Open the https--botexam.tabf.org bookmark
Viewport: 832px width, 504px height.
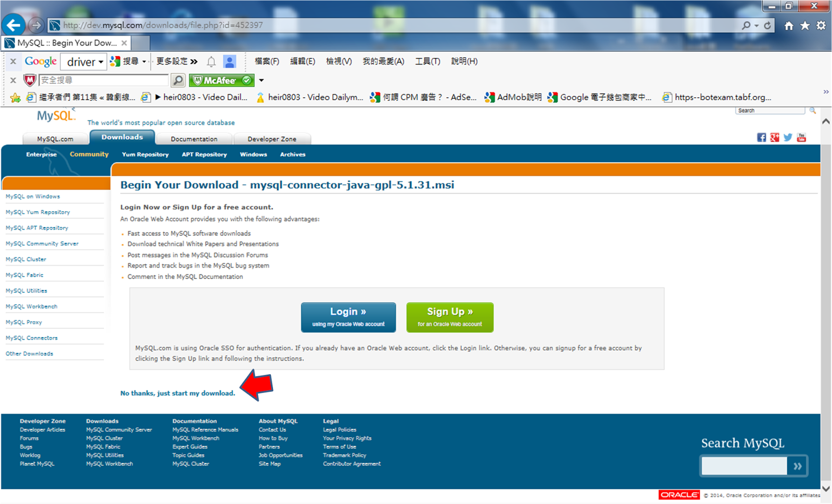click(x=717, y=97)
